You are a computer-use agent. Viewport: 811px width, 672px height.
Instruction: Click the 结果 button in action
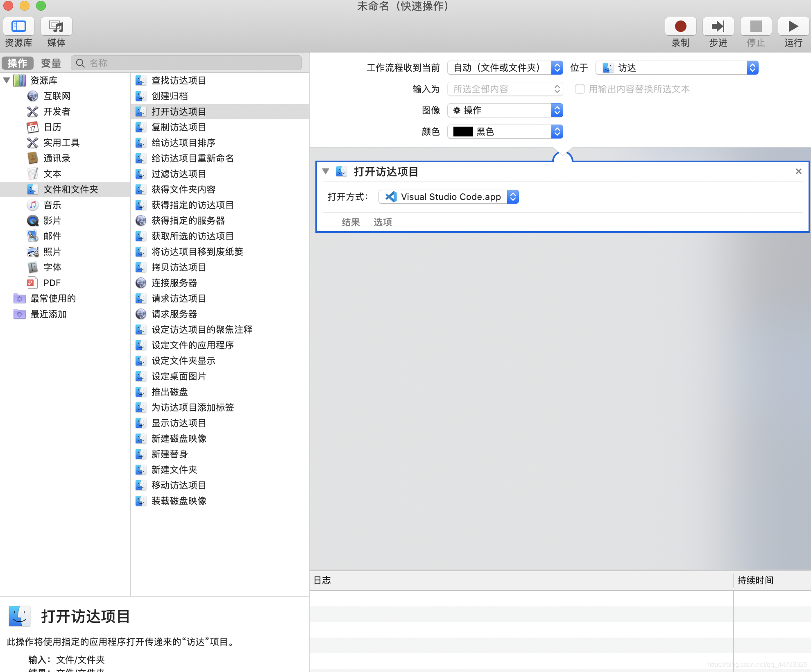tap(351, 222)
